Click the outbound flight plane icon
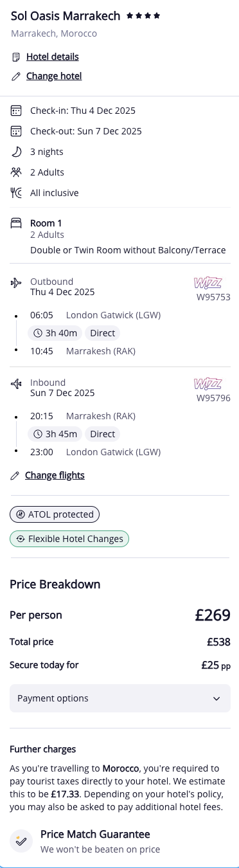This screenshot has width=239, height=868. 16,282
